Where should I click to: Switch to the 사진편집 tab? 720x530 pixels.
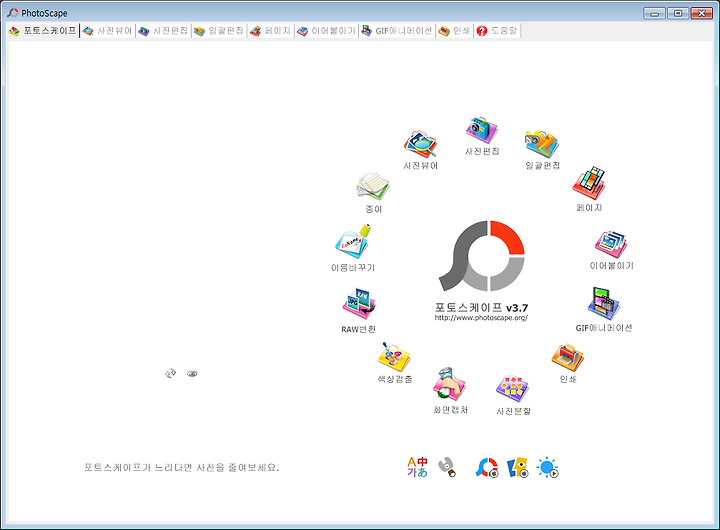point(163,31)
